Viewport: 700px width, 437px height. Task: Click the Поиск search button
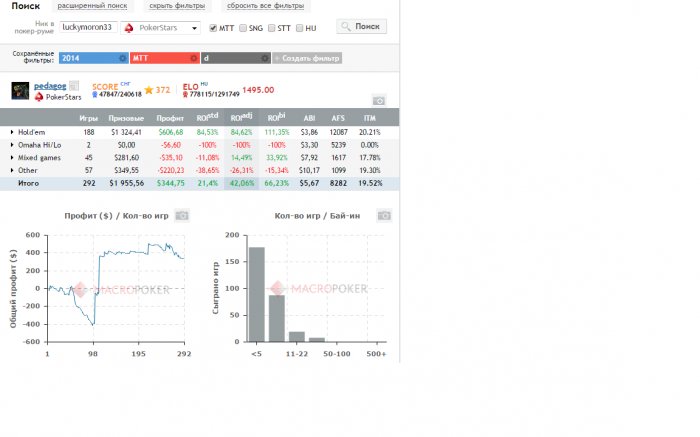coord(362,26)
